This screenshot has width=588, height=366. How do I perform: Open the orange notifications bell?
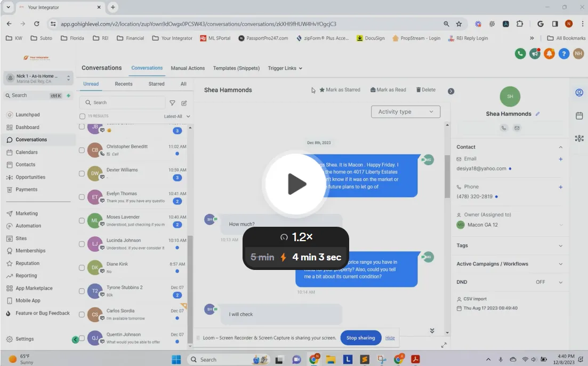point(550,54)
